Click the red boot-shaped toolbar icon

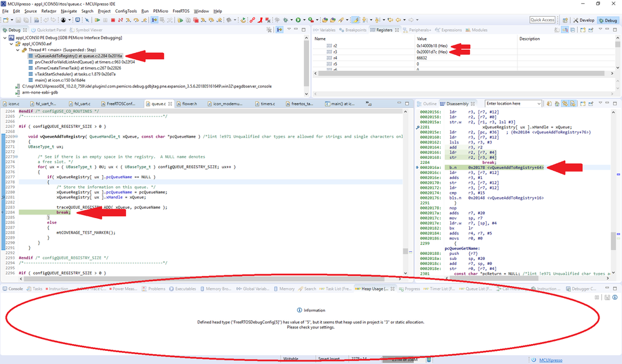(260, 20)
